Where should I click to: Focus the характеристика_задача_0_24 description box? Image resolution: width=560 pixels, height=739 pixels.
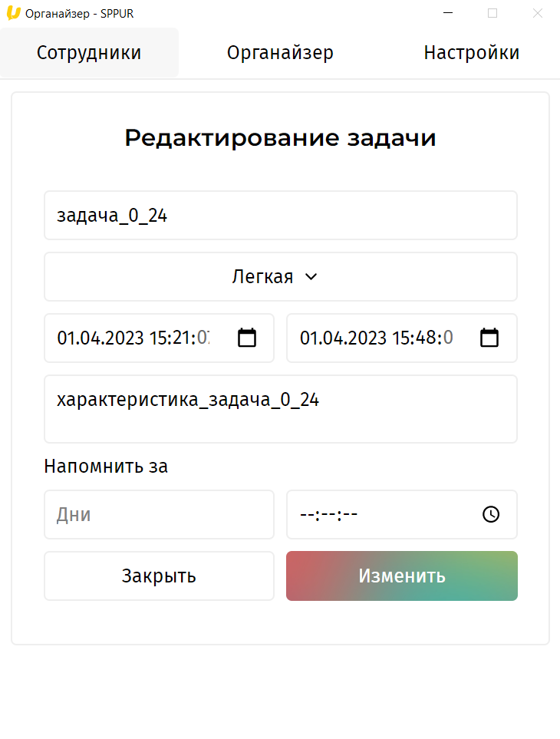click(280, 409)
